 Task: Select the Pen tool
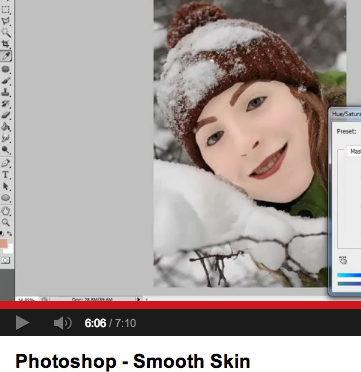pos(6,163)
